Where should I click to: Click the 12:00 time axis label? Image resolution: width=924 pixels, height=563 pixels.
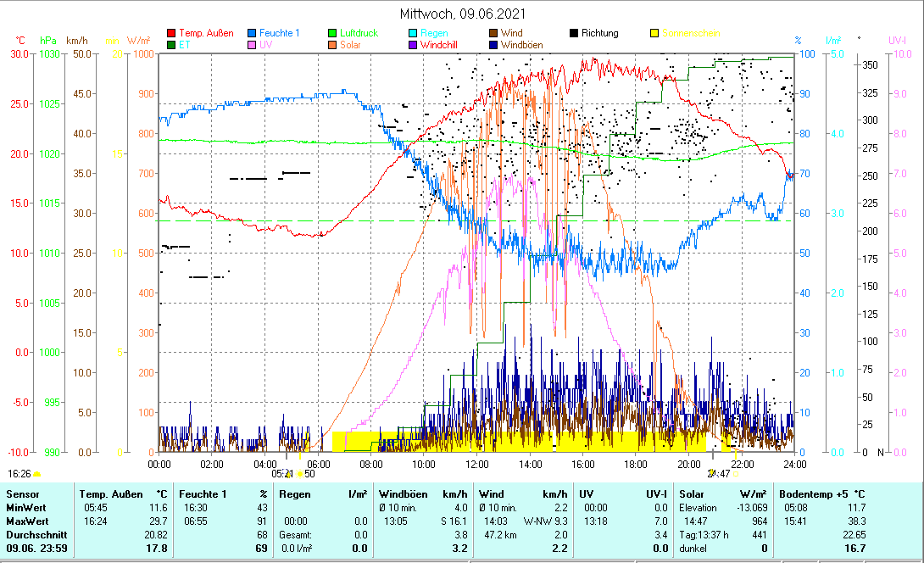[x=476, y=464]
